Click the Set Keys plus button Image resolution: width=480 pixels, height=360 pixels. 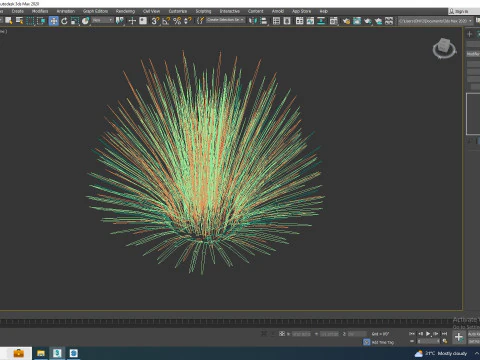(459, 337)
